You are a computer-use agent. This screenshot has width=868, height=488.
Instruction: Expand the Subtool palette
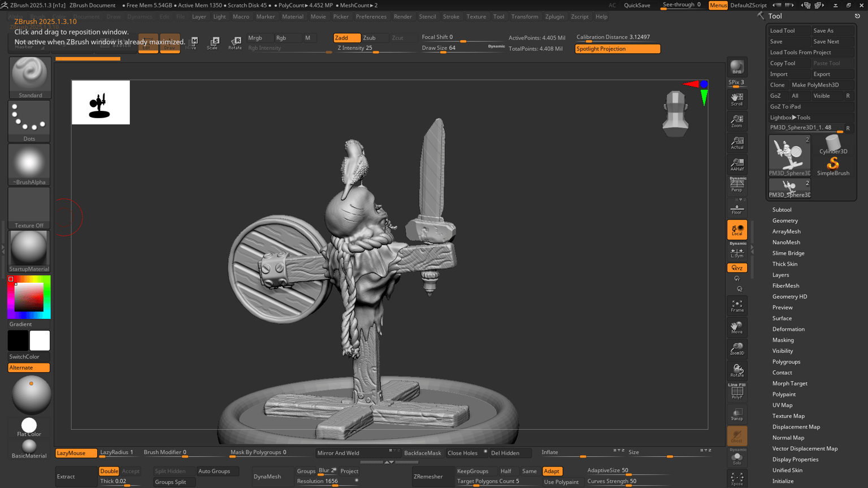pos(782,210)
